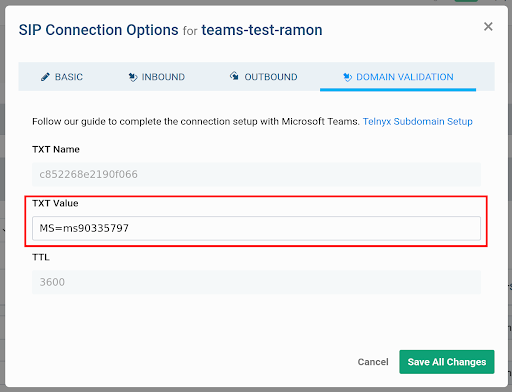The height and width of the screenshot is (392, 512).
Task: Click the Inbound arrow icon
Action: 133,77
